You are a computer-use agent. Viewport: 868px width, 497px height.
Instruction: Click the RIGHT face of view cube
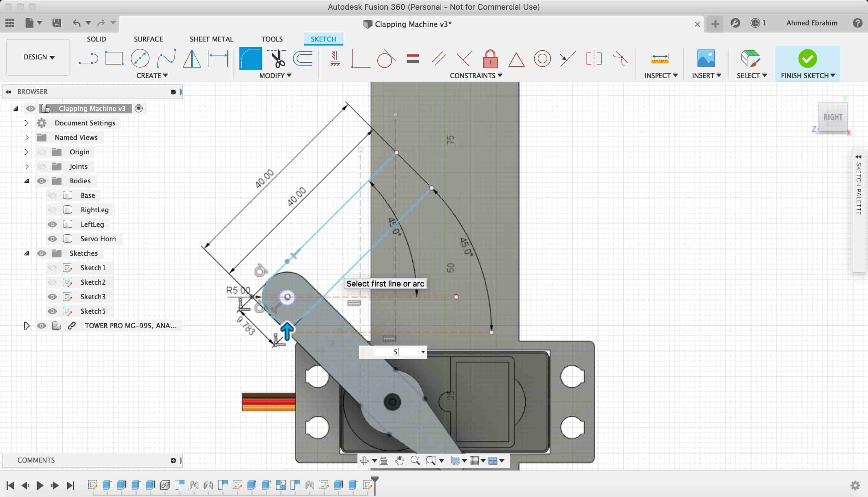pos(832,117)
